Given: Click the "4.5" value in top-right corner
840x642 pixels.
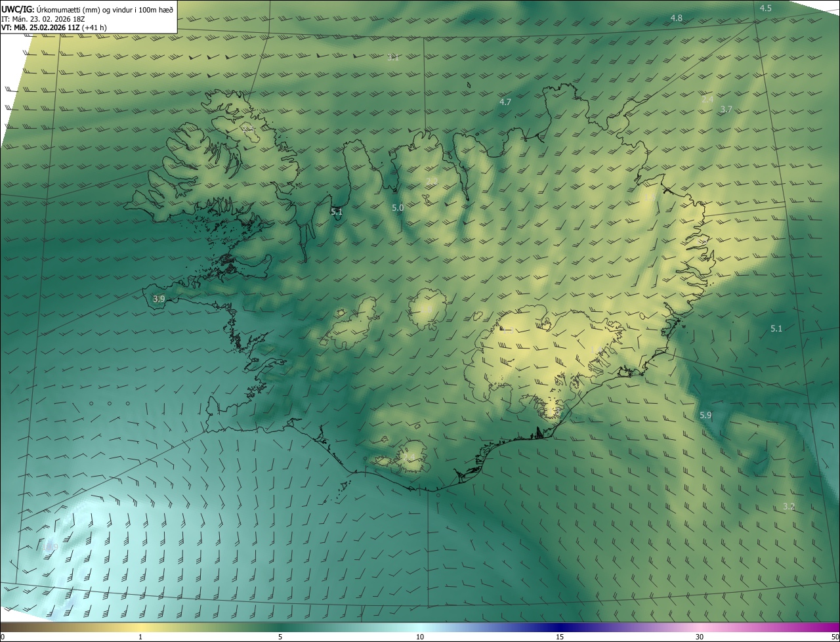Looking at the screenshot, I should coord(766,8).
